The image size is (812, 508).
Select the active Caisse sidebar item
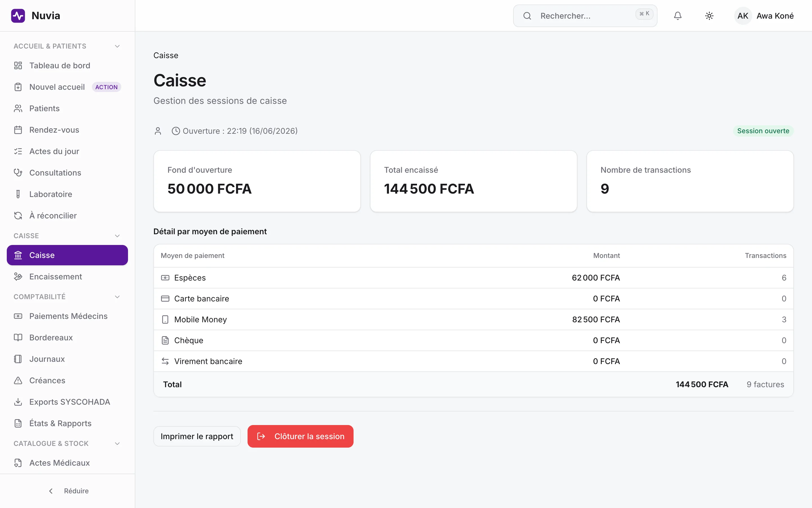tap(67, 255)
